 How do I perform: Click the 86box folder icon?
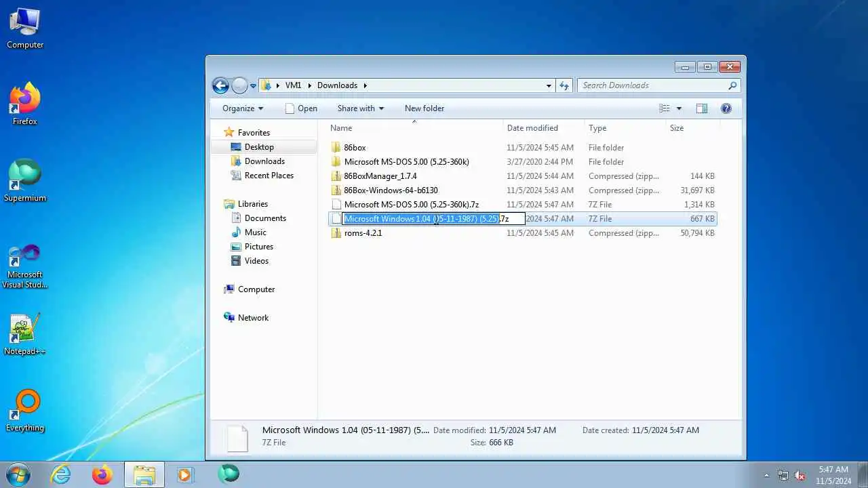336,147
